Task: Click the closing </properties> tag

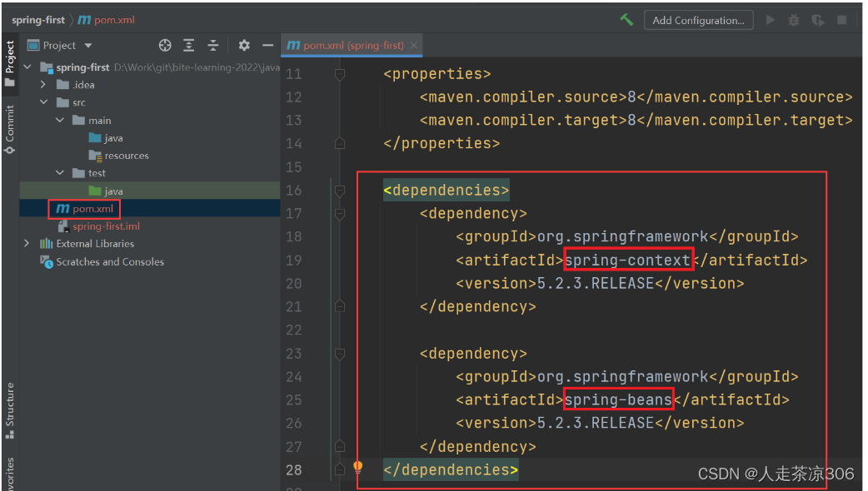Action: tap(441, 143)
